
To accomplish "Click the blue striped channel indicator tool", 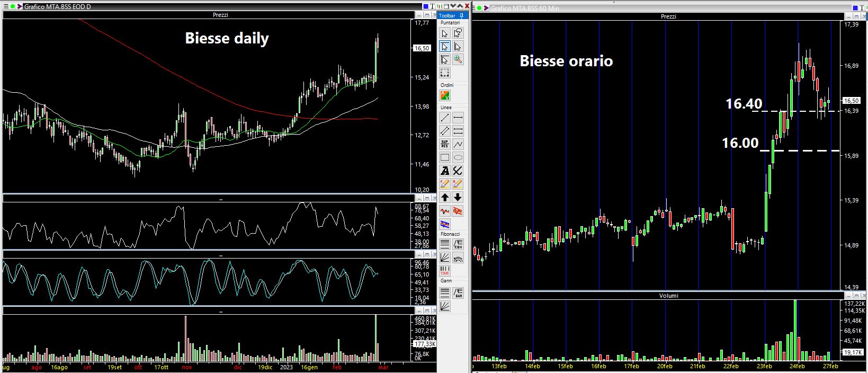I will [x=445, y=224].
